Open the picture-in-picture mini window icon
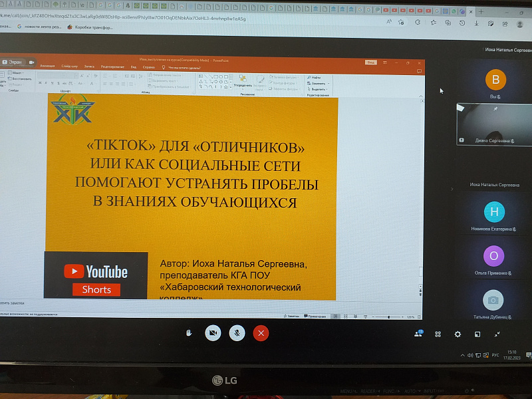This screenshot has height=399, width=532. pos(477,334)
